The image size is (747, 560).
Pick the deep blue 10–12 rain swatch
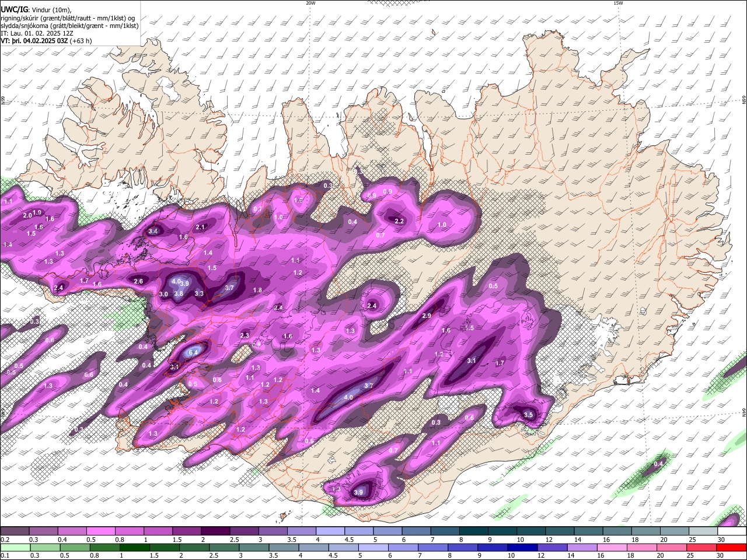(x=522, y=547)
